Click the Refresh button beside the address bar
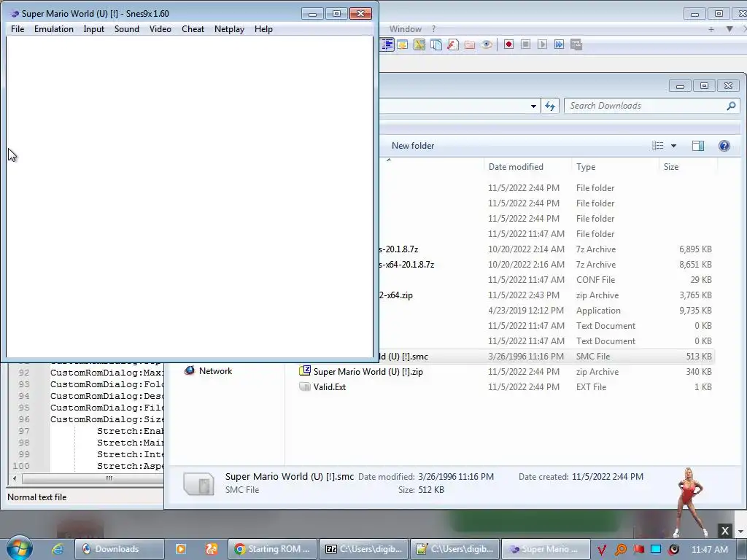 point(550,106)
